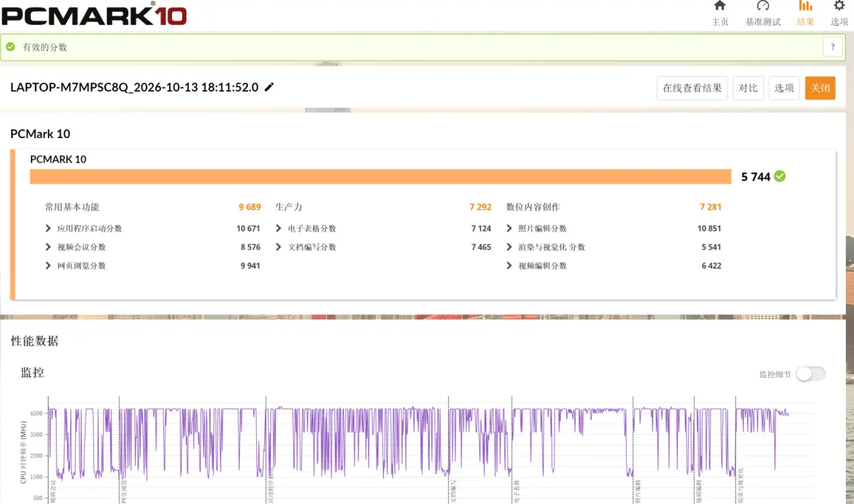
Task: Click the 对比 compare button
Action: coord(748,88)
